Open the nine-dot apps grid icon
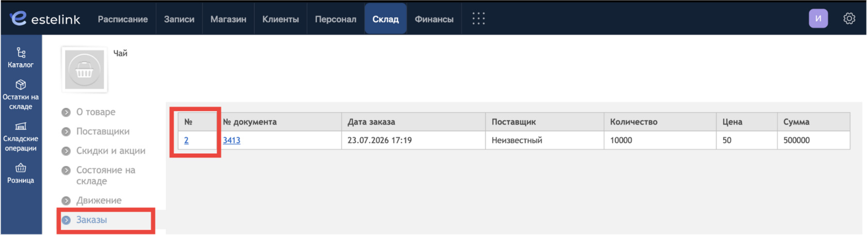The width and height of the screenshot is (868, 235). [x=478, y=19]
